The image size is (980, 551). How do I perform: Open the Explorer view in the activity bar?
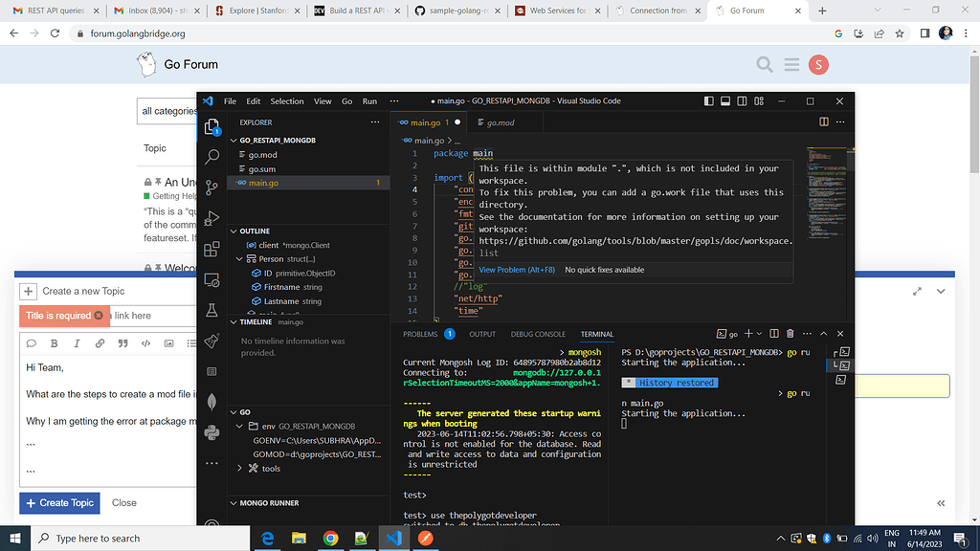(212, 127)
